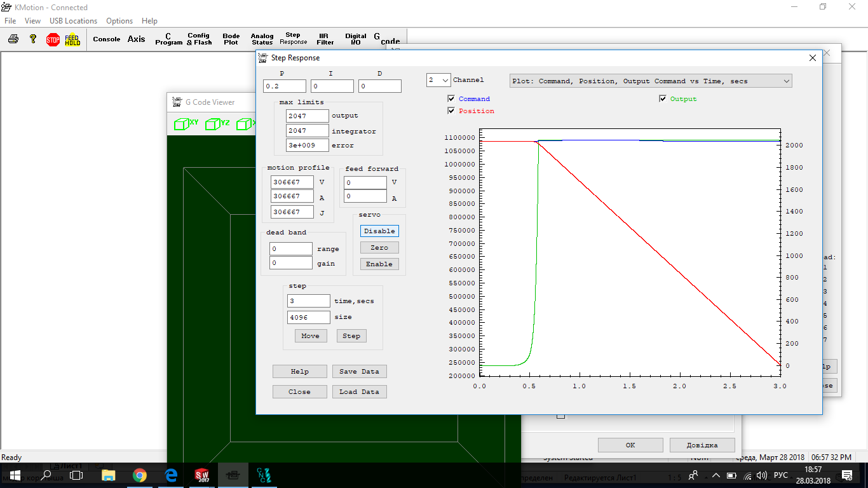Open the View menu
The height and width of the screenshot is (488, 868).
[32, 21]
